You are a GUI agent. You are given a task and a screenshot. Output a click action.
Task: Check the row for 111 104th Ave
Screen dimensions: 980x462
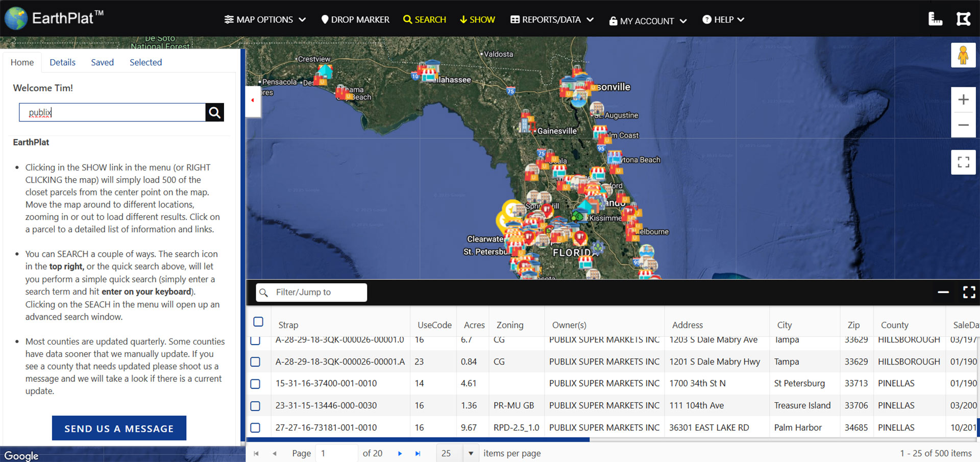[x=255, y=406]
